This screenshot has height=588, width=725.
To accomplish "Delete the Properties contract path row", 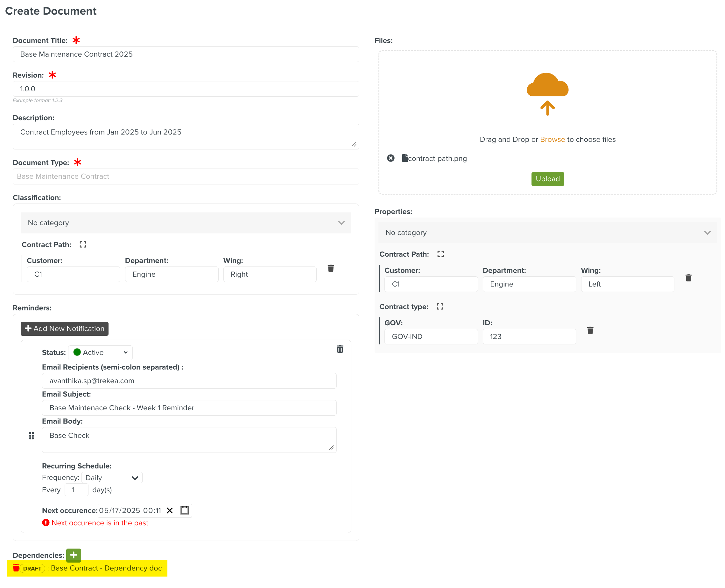I will 688,278.
